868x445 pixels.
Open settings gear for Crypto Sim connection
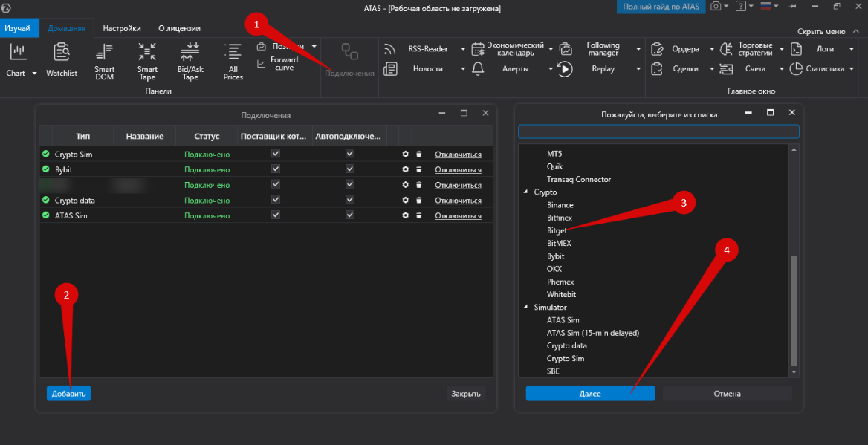(405, 154)
